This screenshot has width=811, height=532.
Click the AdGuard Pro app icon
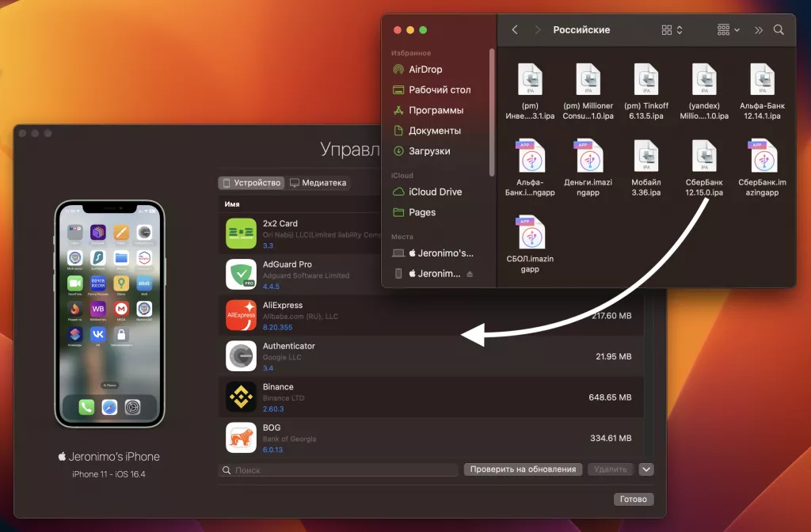click(241, 274)
